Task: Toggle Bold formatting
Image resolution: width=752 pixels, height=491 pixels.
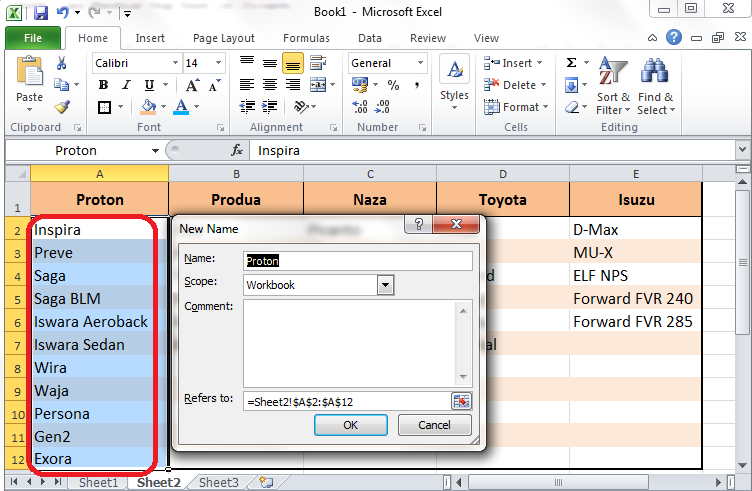Action: (103, 85)
